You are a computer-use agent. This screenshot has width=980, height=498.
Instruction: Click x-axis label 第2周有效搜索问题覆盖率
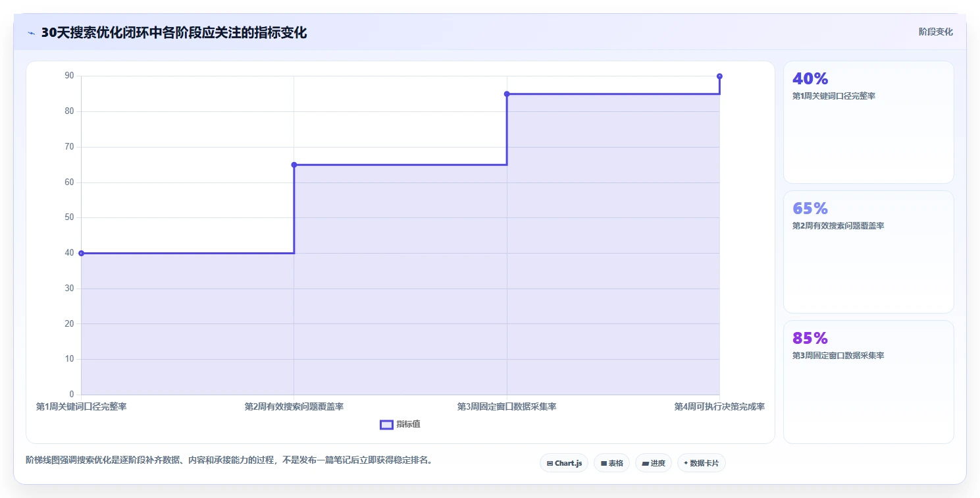[294, 406]
